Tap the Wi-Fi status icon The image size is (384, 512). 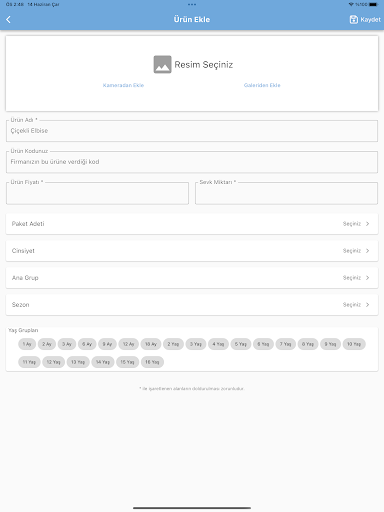click(351, 4)
